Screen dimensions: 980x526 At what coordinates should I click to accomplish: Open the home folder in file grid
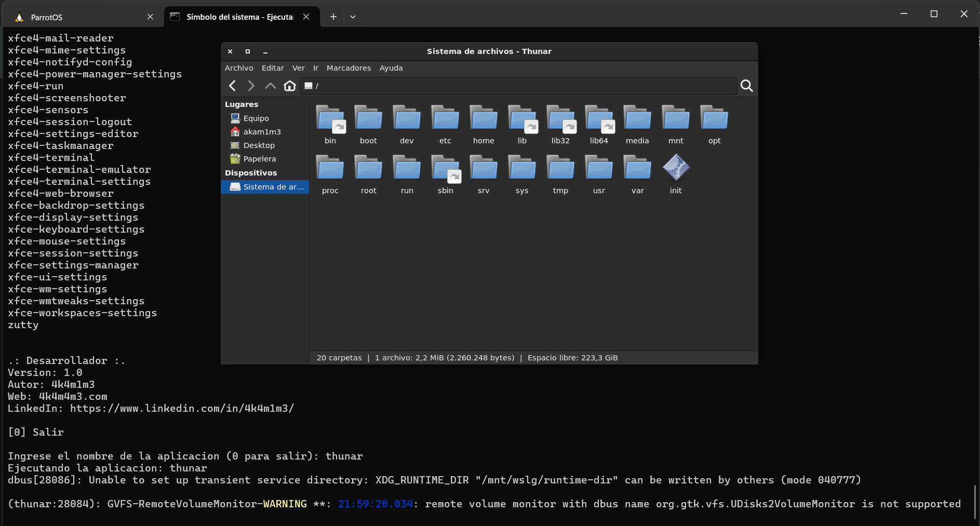484,125
